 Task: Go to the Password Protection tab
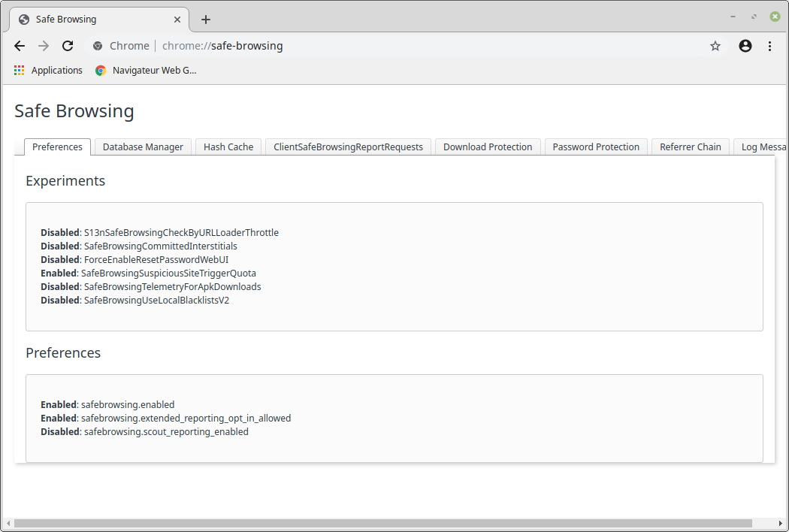tap(596, 147)
